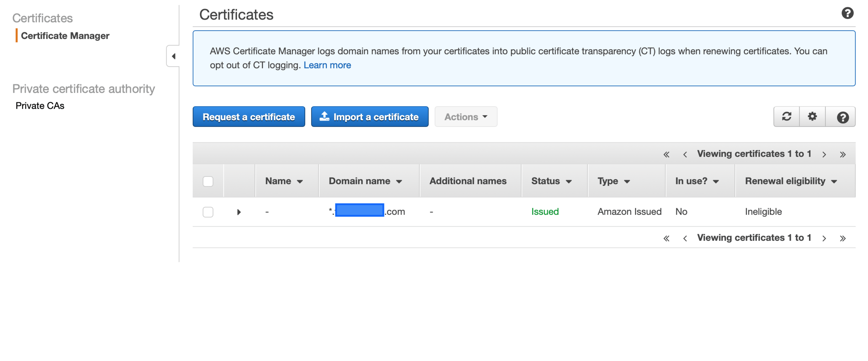Image resolution: width=868 pixels, height=361 pixels.
Task: Navigate to Certificate Manager in the sidebar
Action: coord(65,35)
